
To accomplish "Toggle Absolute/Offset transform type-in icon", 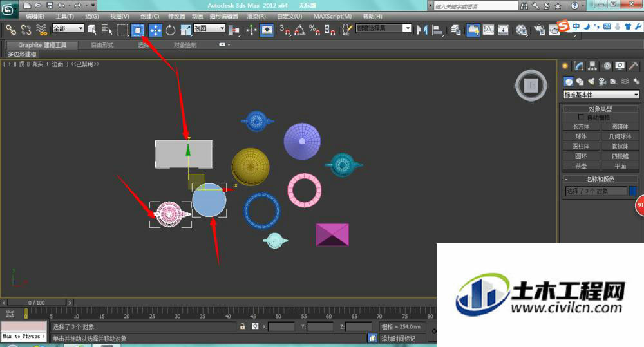I will 255,326.
